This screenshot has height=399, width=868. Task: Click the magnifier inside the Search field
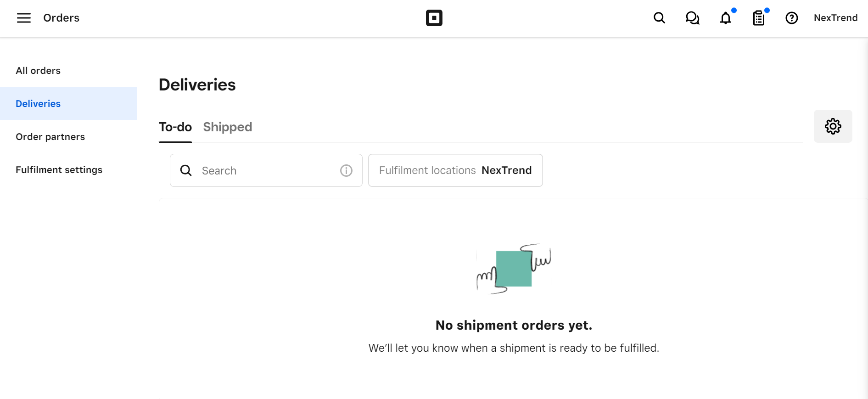pos(186,170)
